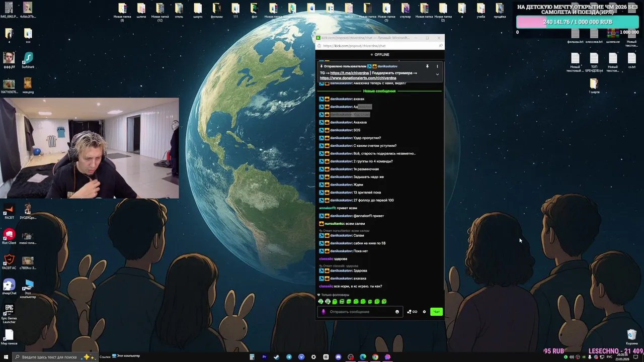This screenshot has width=644, height=362.
Task: Select the ccc desktop file
Action: coord(28,35)
